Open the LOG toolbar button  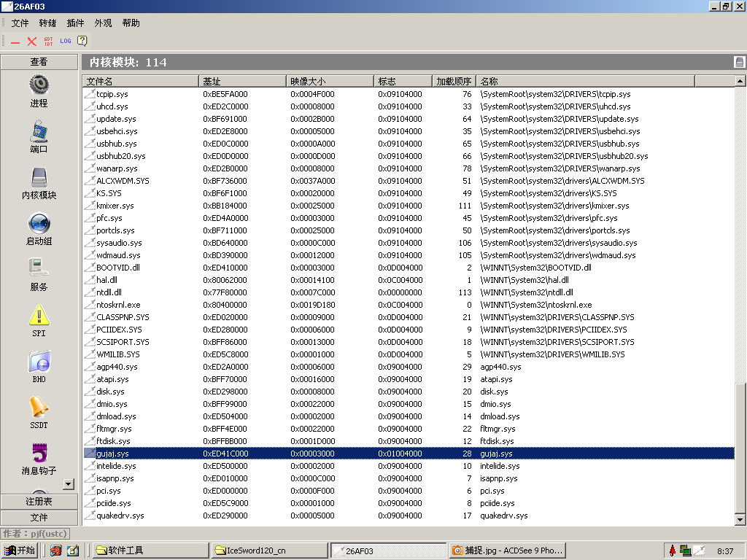click(66, 42)
